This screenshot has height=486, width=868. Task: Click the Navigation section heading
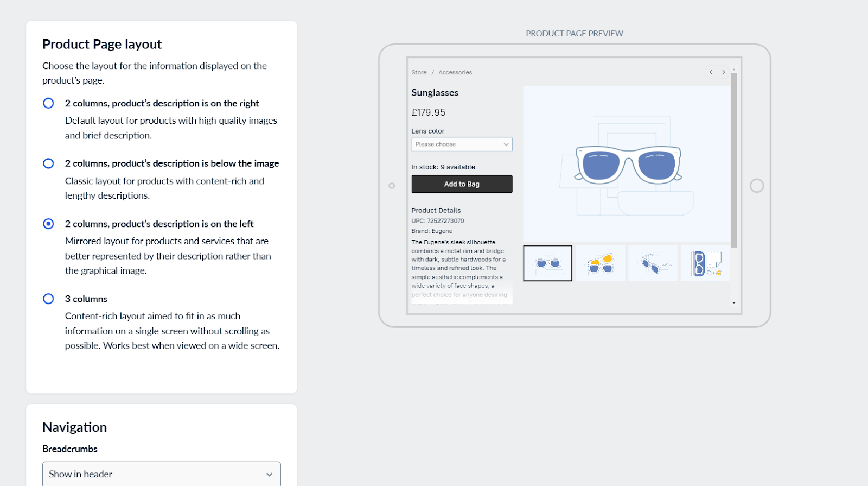75,427
